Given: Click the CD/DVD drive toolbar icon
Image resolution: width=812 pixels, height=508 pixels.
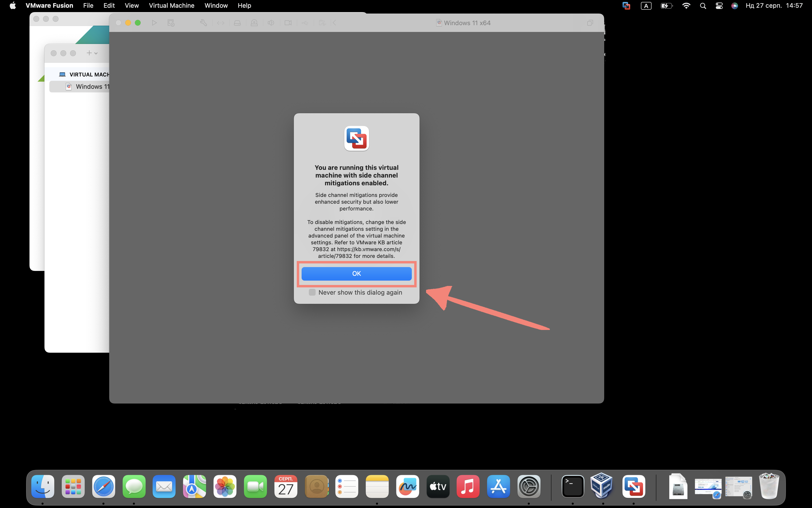Looking at the screenshot, I should [x=254, y=23].
